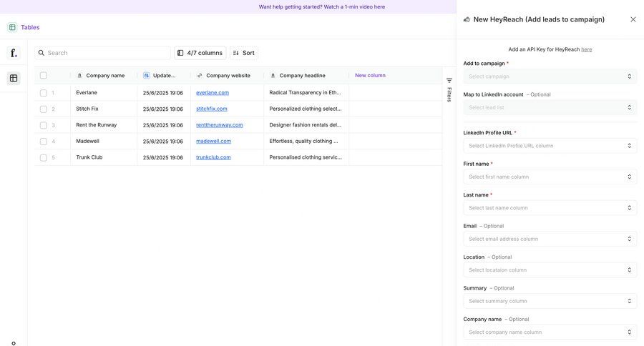Screen dimensions: 644x346
Task: Open the summary column dropdown
Action: (550, 301)
